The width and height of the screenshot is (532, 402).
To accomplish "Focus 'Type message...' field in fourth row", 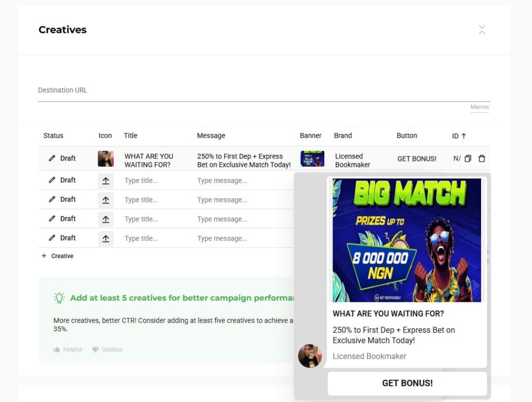I will 222,219.
